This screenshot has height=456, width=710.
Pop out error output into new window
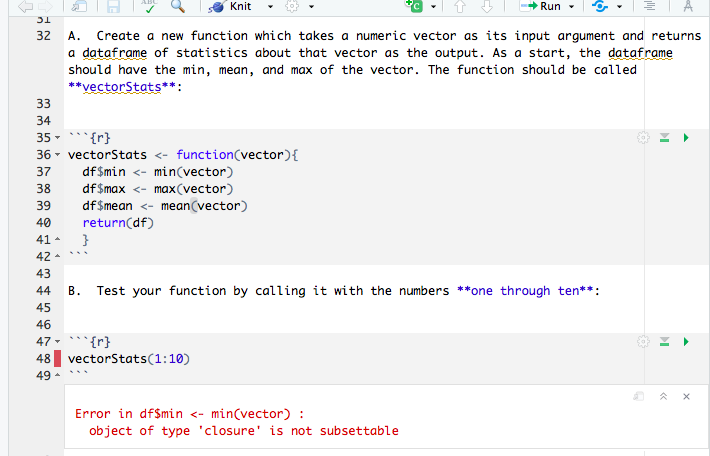638,397
